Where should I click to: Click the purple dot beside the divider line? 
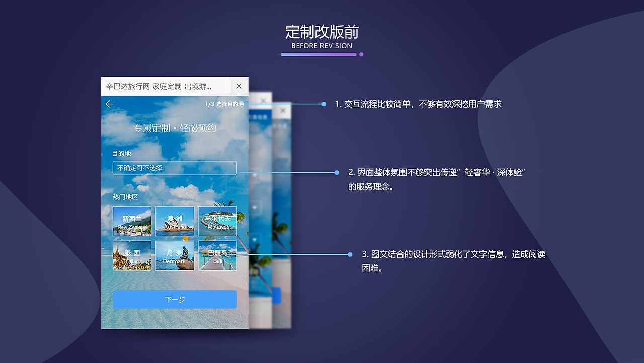(x=361, y=54)
